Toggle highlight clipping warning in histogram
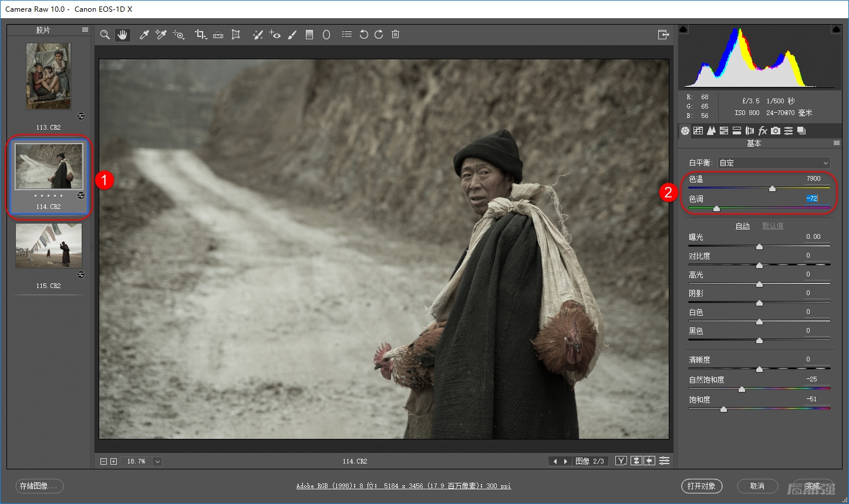The width and height of the screenshot is (849, 504). pos(836,29)
